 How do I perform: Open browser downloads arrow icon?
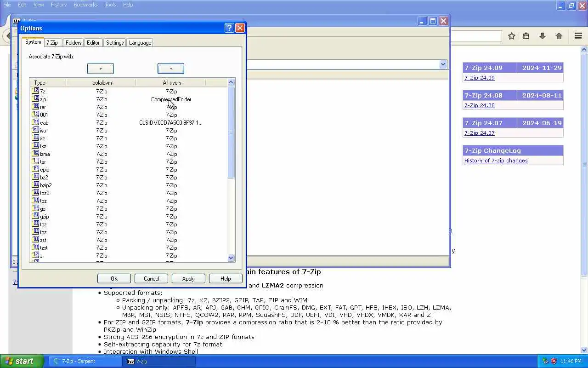tap(543, 36)
